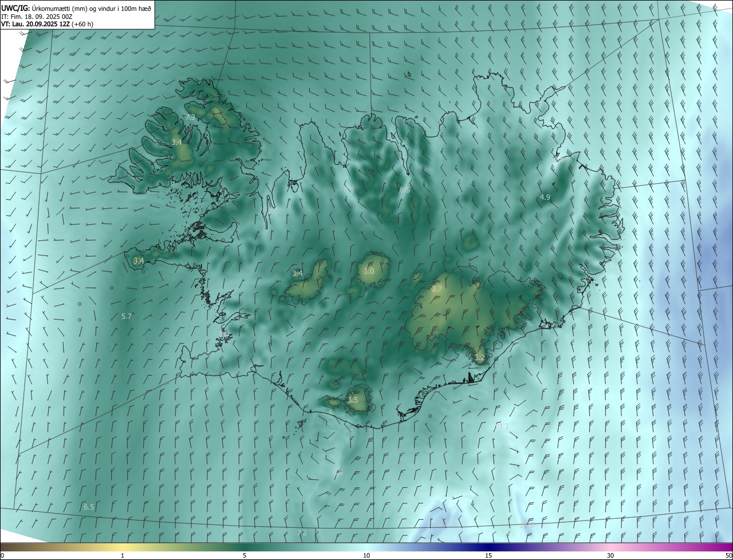The height and width of the screenshot is (560, 733).
Task: Click the colorbar tick labeled 0
Action: (2, 555)
